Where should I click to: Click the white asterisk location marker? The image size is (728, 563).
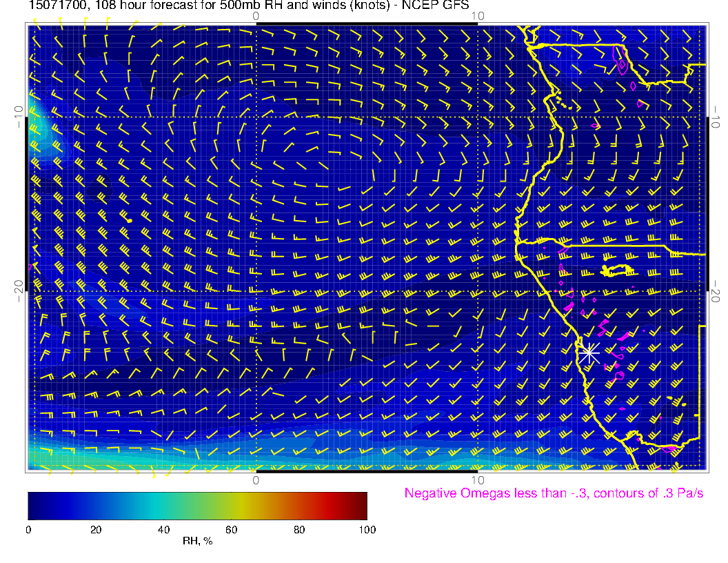[589, 353]
